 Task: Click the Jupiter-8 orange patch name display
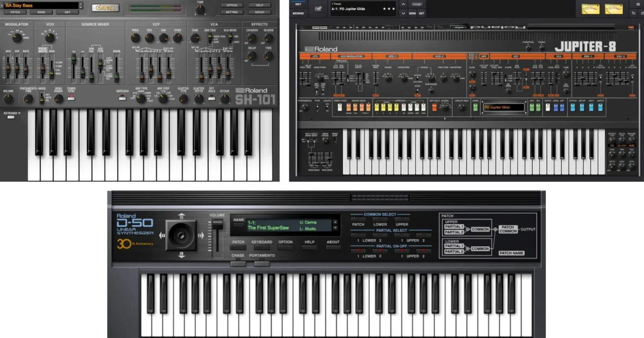[x=503, y=107]
